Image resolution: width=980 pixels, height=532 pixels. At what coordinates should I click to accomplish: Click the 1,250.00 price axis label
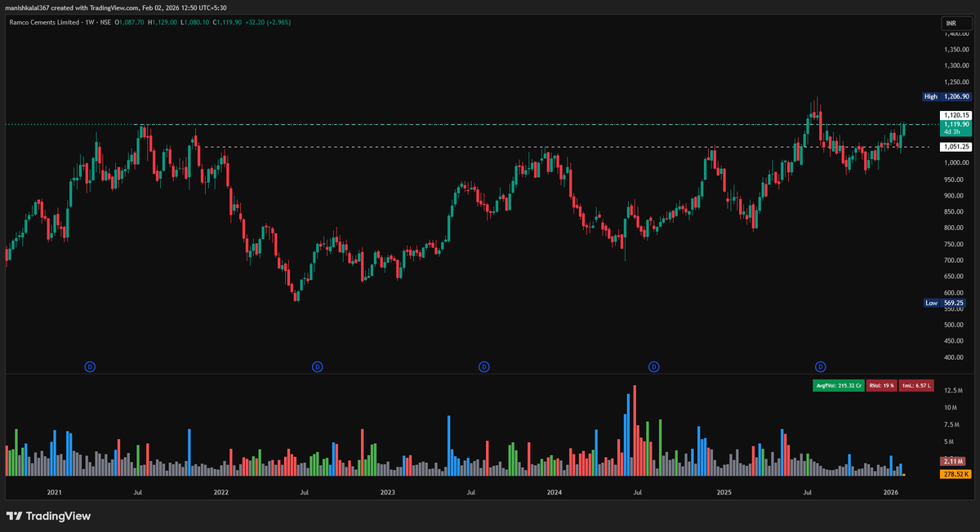tap(955, 82)
